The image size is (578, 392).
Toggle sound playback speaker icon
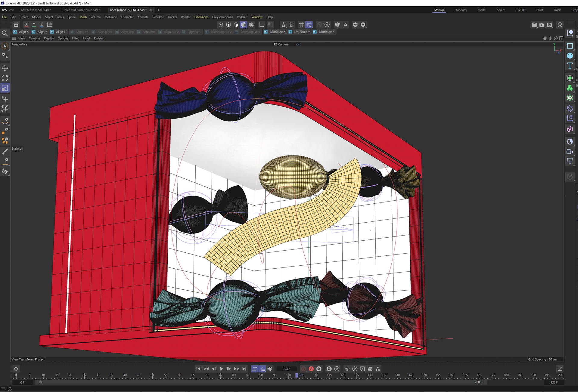pos(270,369)
